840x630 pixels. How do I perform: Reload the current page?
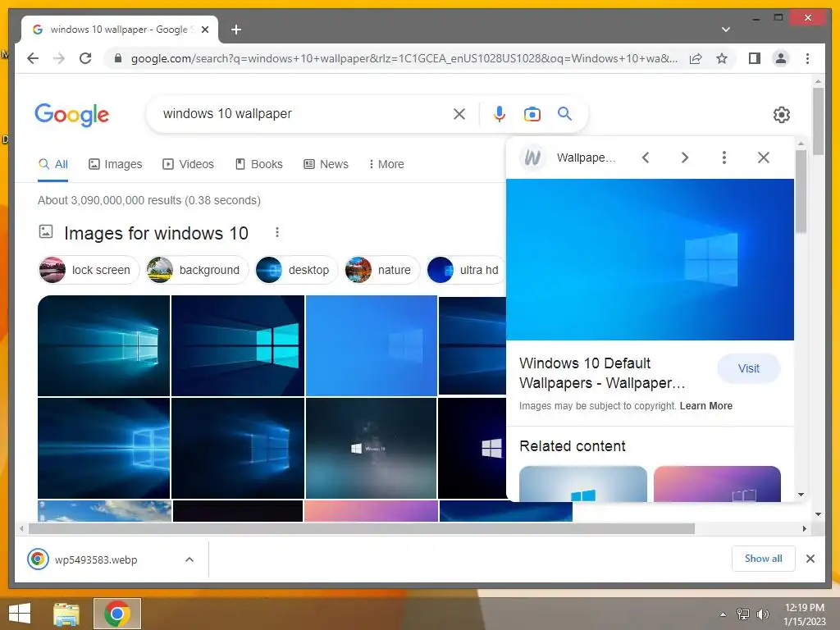85,58
